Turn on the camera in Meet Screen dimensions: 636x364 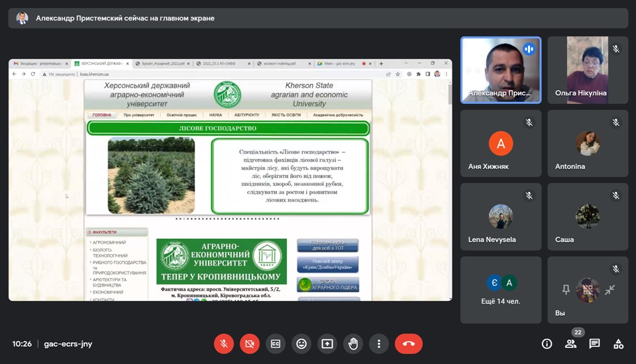click(x=250, y=343)
